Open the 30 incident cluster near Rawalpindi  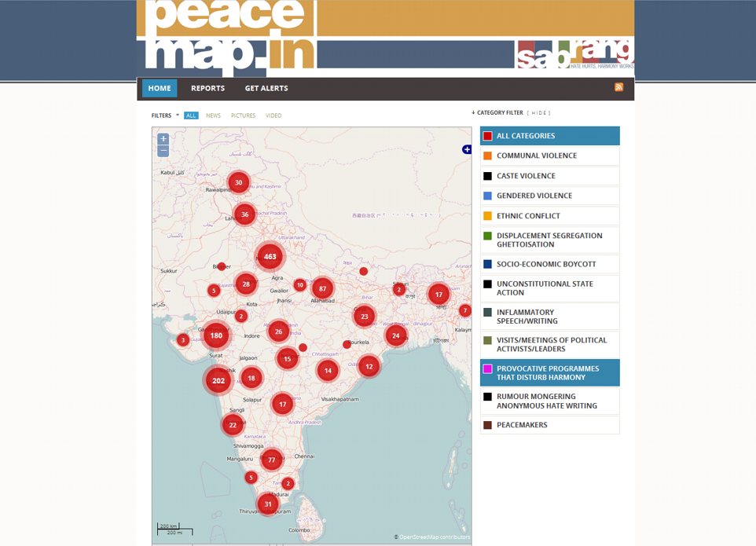tap(239, 182)
